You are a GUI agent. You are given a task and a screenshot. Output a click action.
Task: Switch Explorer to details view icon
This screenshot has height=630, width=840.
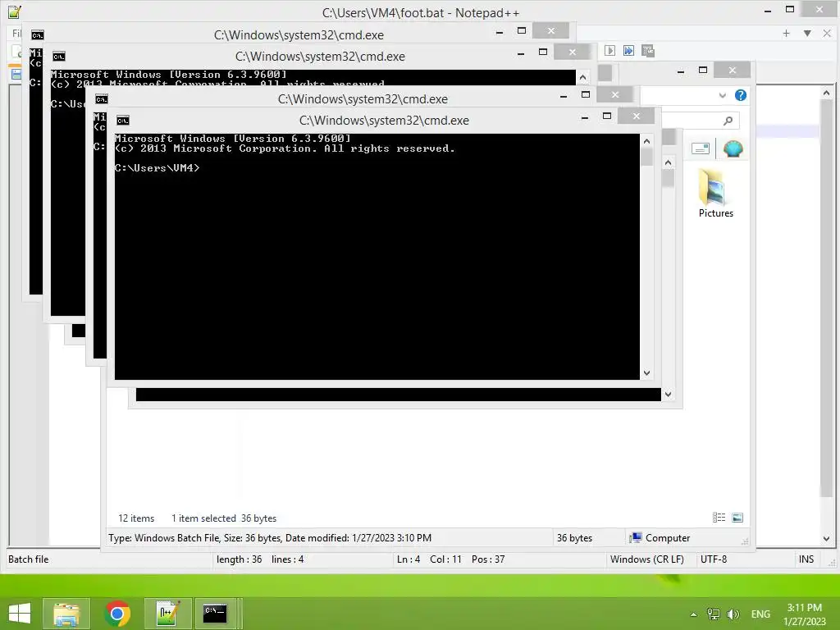[x=719, y=518]
